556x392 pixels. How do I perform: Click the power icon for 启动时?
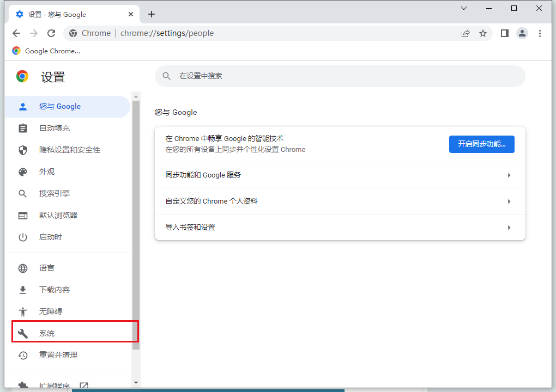(x=23, y=237)
